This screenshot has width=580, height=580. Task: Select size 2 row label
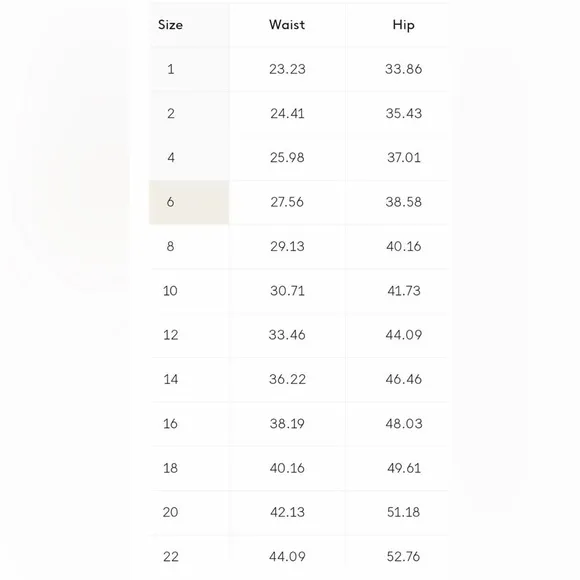coord(171,114)
